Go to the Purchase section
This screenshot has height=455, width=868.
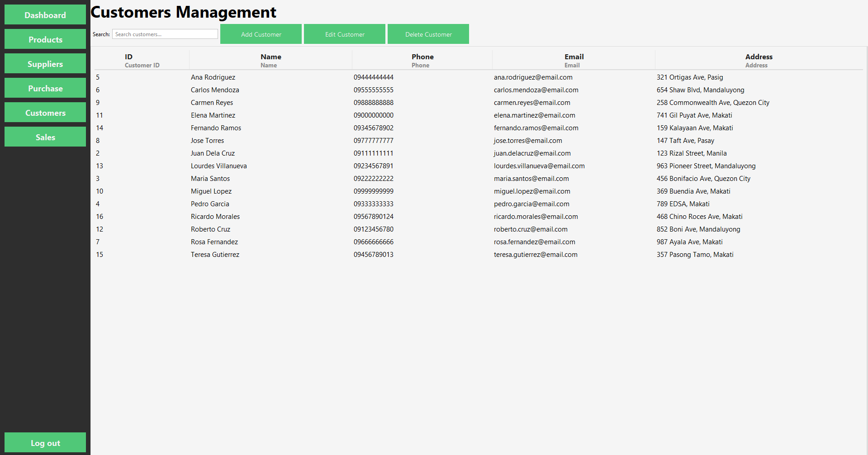coord(45,88)
